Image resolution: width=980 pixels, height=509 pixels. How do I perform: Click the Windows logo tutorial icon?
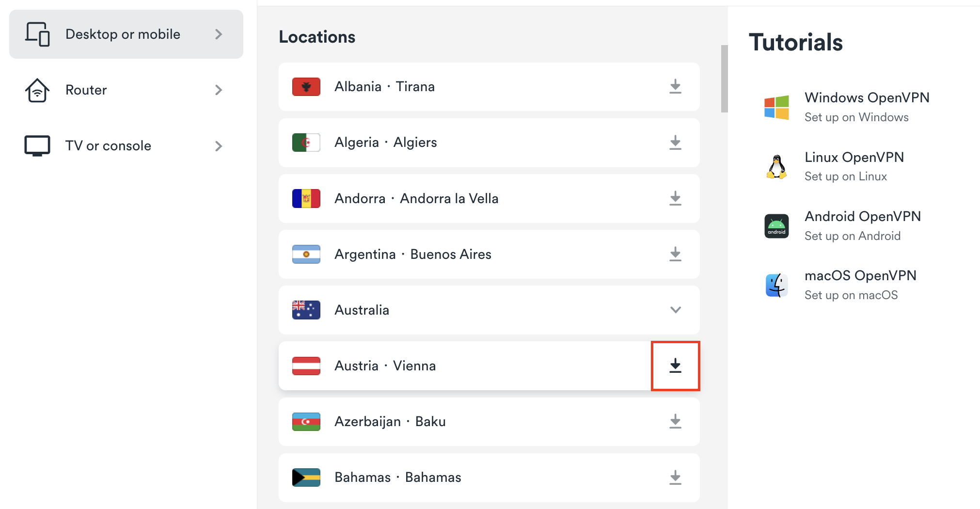point(776,107)
